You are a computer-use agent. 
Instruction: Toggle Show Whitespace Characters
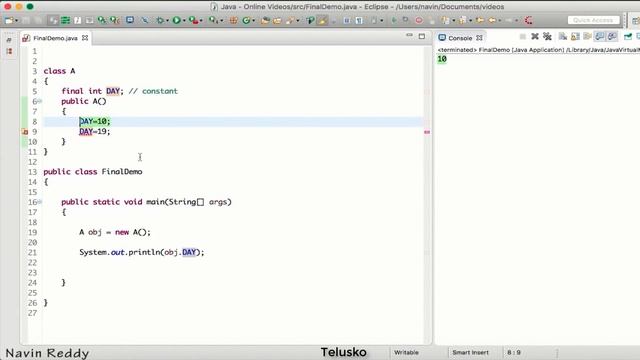click(x=359, y=20)
